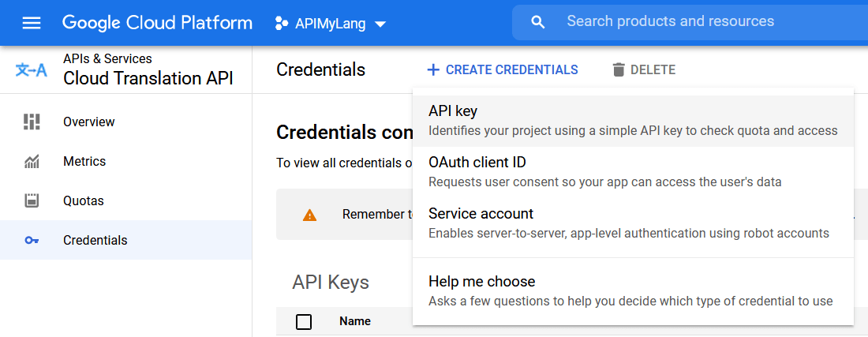The width and height of the screenshot is (868, 337).
Task: Select OAuth client ID option
Action: (x=633, y=171)
